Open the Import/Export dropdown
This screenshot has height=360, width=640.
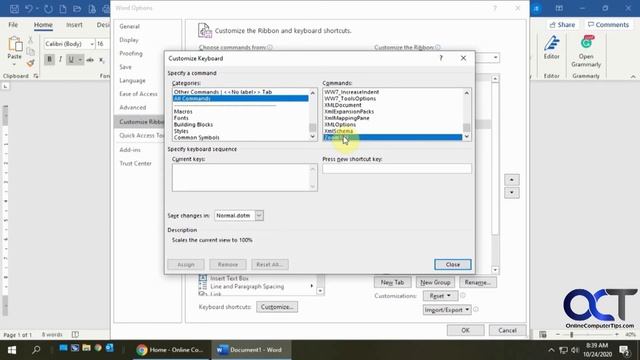click(447, 310)
